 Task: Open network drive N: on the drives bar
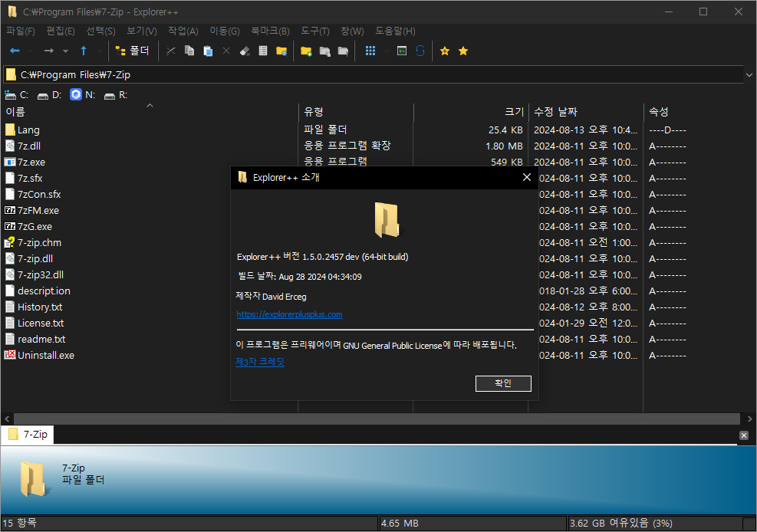[x=83, y=95]
